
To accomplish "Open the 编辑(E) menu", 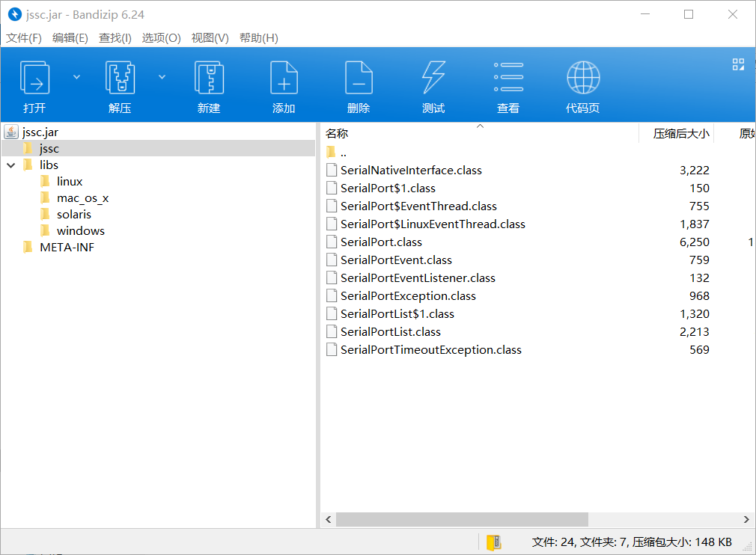I will pos(70,38).
